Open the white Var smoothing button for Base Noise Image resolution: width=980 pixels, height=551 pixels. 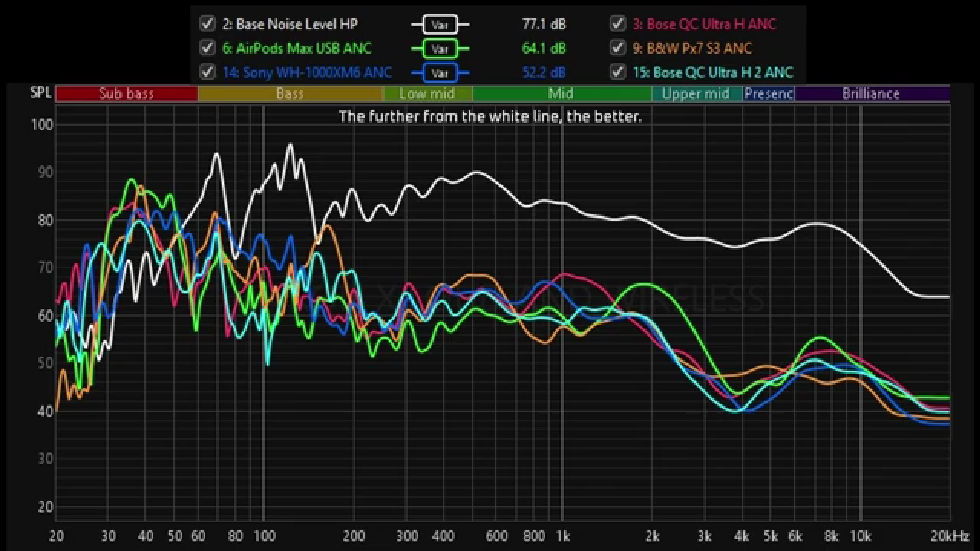pos(440,25)
